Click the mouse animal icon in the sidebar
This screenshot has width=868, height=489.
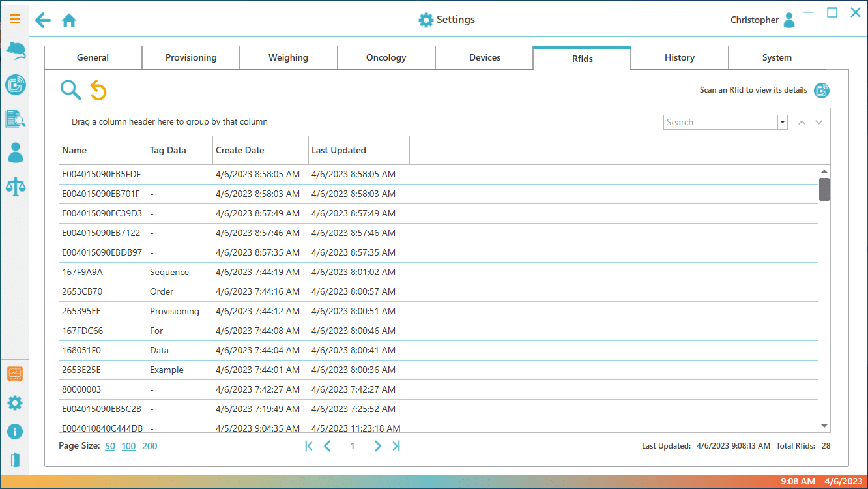point(15,50)
